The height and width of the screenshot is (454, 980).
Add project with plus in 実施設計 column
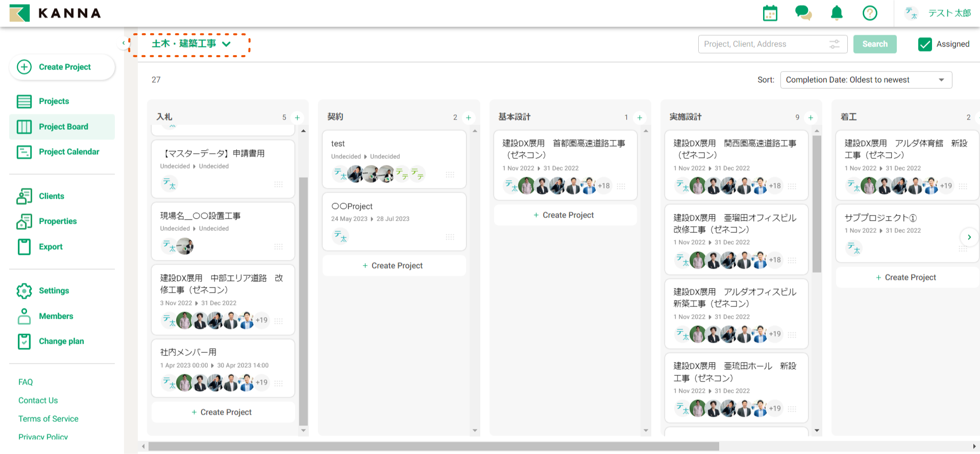tap(811, 117)
